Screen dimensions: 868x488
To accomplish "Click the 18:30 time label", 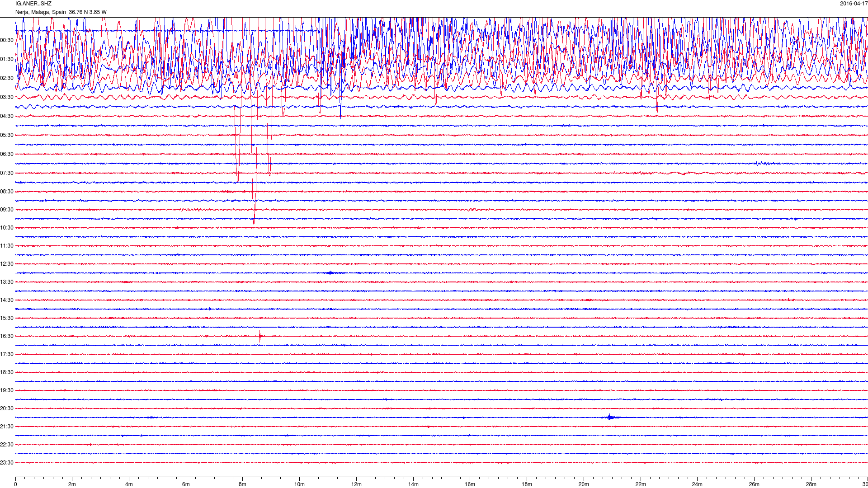I will click(7, 372).
